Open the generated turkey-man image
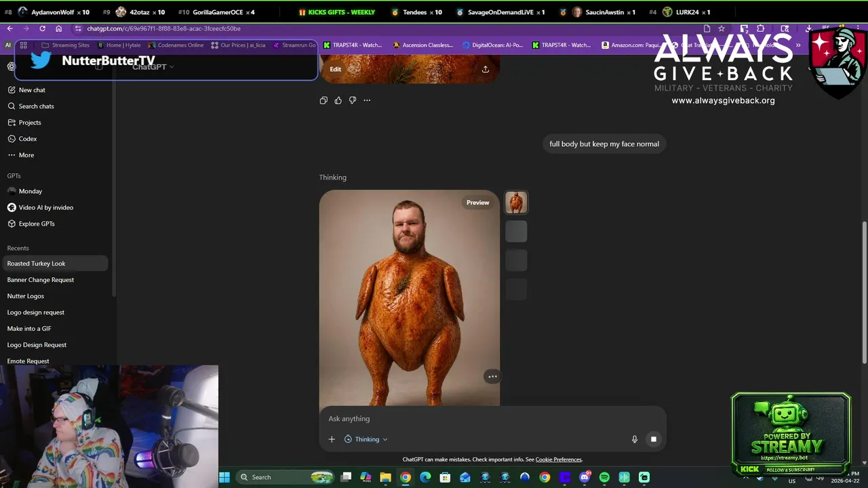Viewport: 868px width, 488px height. tap(410, 298)
